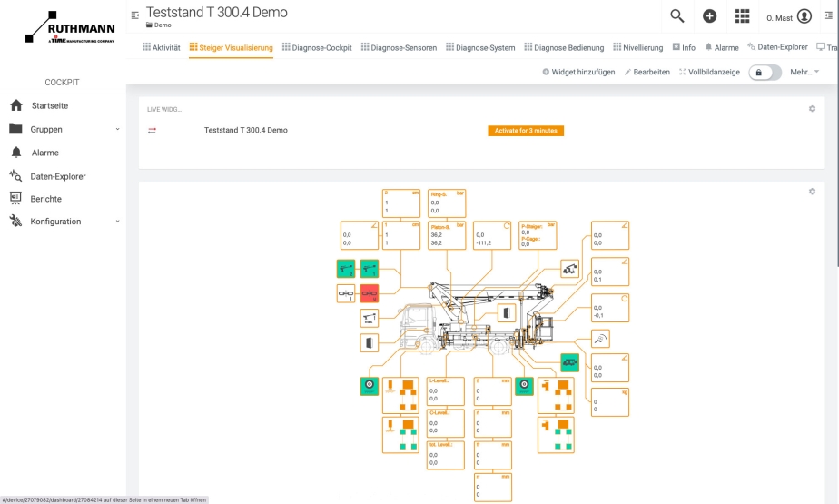The image size is (839, 504).
Task: Open the search magnifier icon
Action: pyautogui.click(x=676, y=16)
